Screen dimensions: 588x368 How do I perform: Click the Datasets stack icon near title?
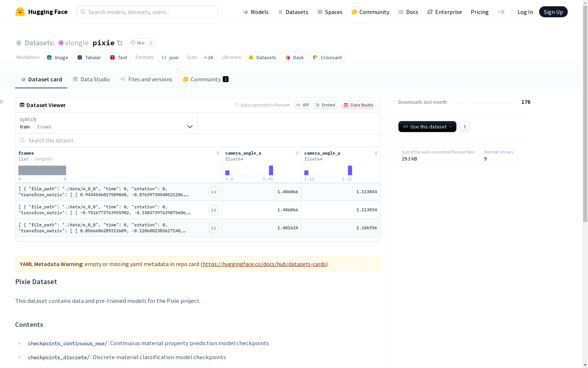click(x=19, y=43)
